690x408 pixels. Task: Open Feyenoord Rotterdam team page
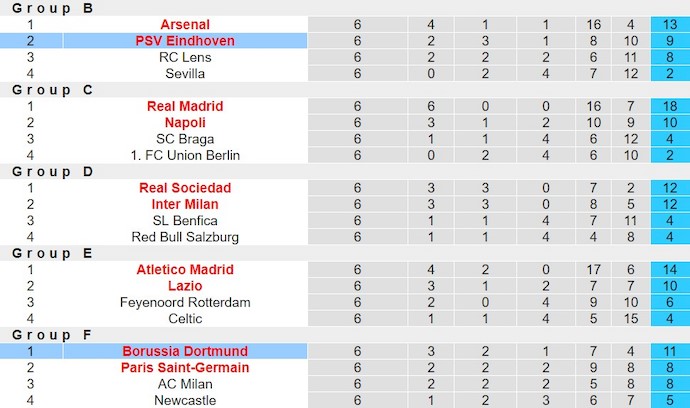(x=185, y=302)
